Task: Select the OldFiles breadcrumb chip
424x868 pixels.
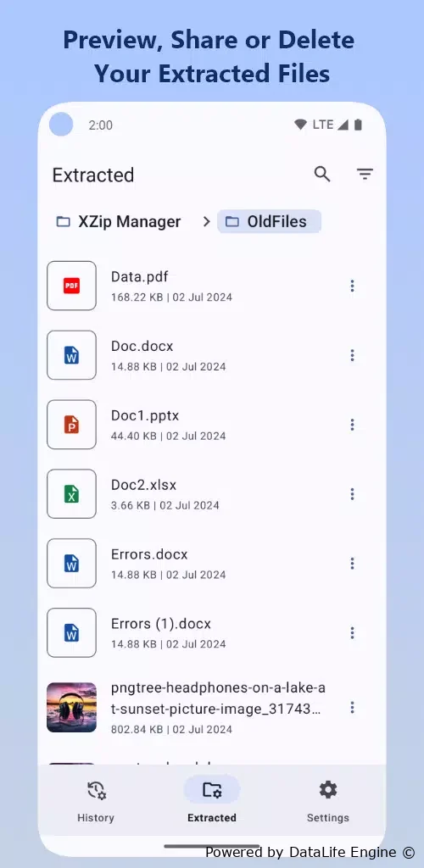Action: point(269,221)
